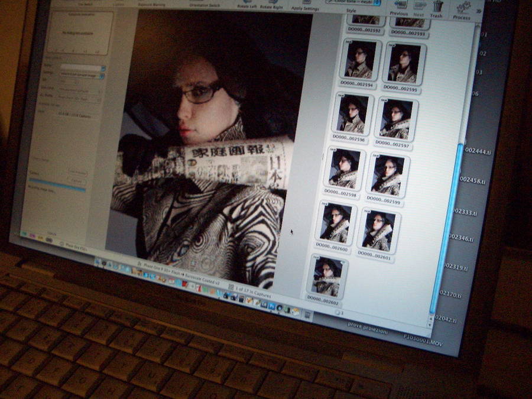Viewport: 532px width, 399px height.
Task: Go to the Previous image
Action: 398,6
